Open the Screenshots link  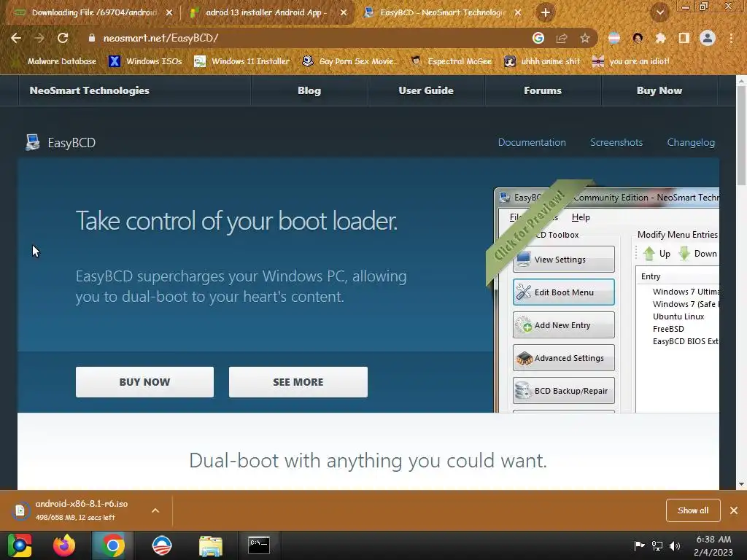pos(616,142)
